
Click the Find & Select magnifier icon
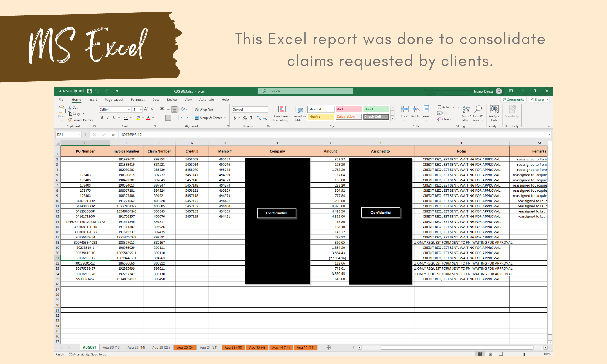[478, 110]
